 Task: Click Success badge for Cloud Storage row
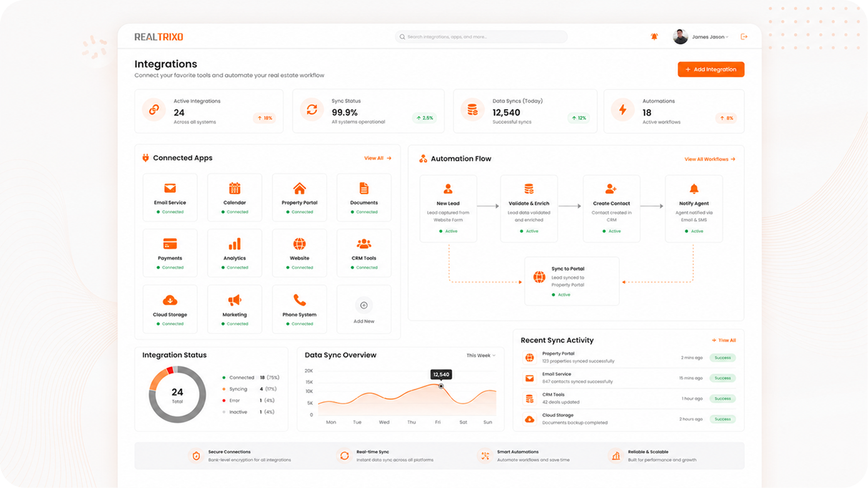723,419
